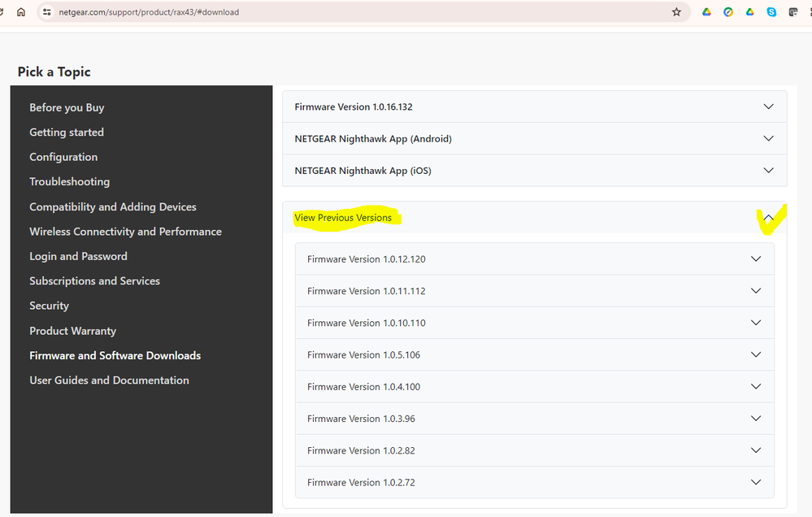Expand Firmware Version 1.0.5.106

pyautogui.click(x=535, y=355)
